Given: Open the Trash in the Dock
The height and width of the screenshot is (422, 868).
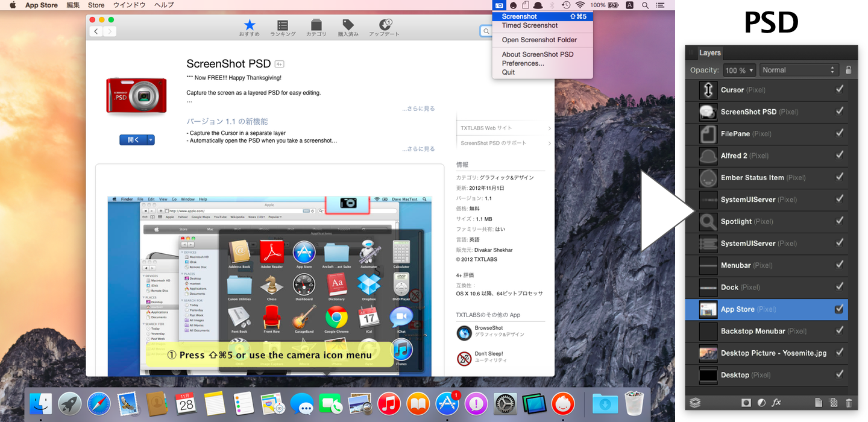Looking at the screenshot, I should tap(634, 403).
